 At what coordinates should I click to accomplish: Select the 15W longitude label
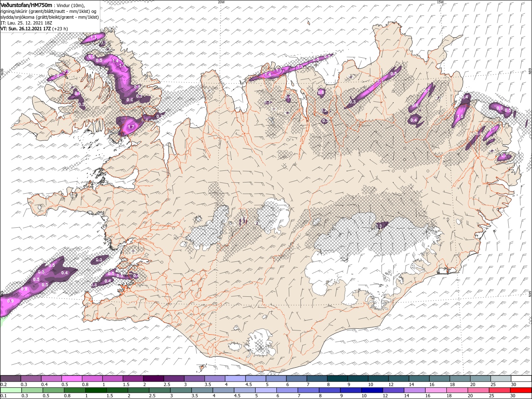coord(440,2)
